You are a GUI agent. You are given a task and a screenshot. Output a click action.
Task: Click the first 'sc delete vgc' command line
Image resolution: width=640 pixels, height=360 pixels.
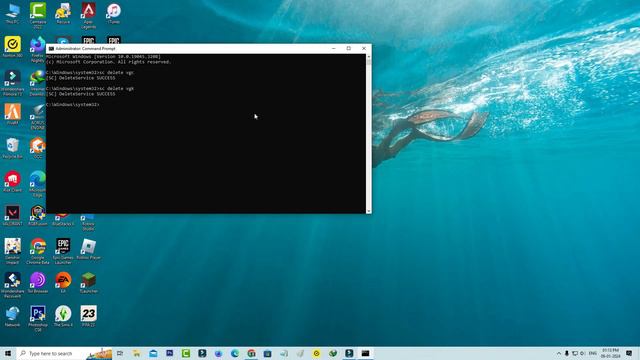pyautogui.click(x=90, y=73)
